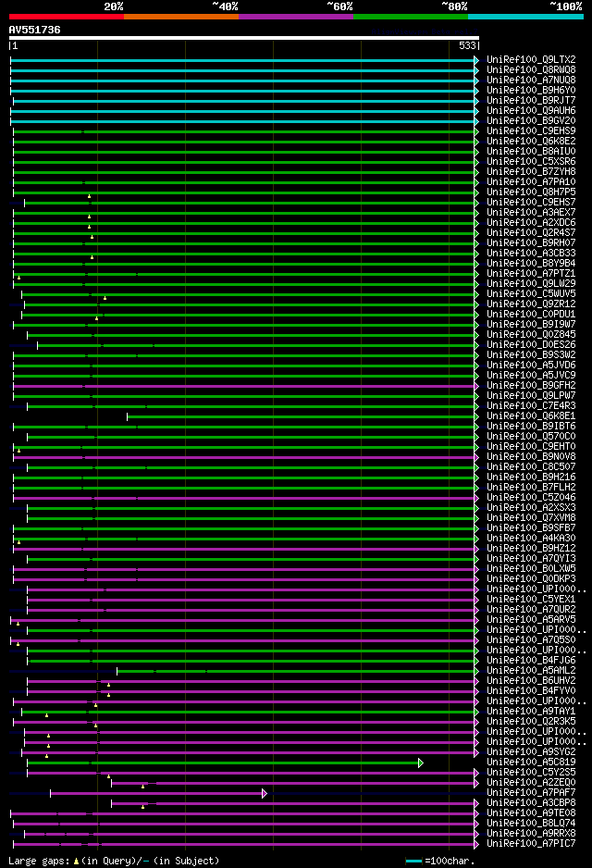The width and height of the screenshot is (592, 868).
Task: Click the orange ~40% identity legend segment
Action: [x=181, y=17]
